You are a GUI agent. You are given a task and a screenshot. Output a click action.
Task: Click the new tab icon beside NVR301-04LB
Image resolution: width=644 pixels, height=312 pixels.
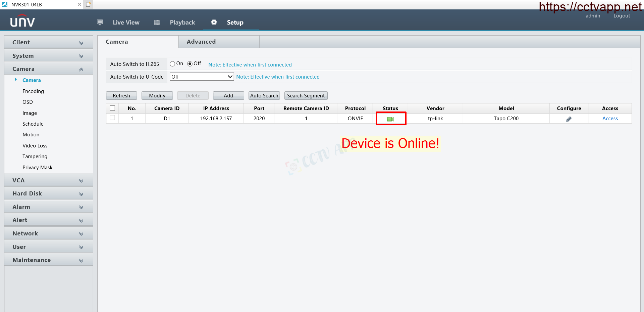click(x=88, y=4)
